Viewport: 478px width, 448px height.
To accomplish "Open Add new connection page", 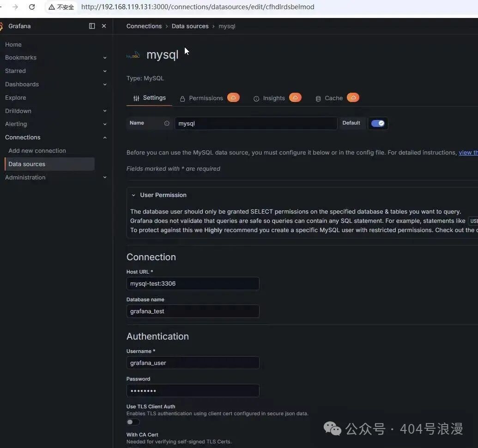I will [x=37, y=151].
